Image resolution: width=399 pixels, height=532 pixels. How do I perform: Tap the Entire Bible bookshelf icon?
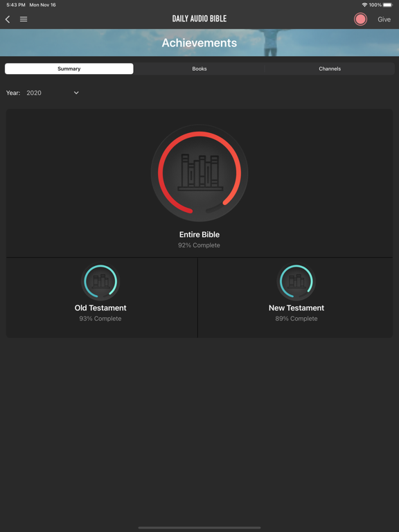pos(199,173)
